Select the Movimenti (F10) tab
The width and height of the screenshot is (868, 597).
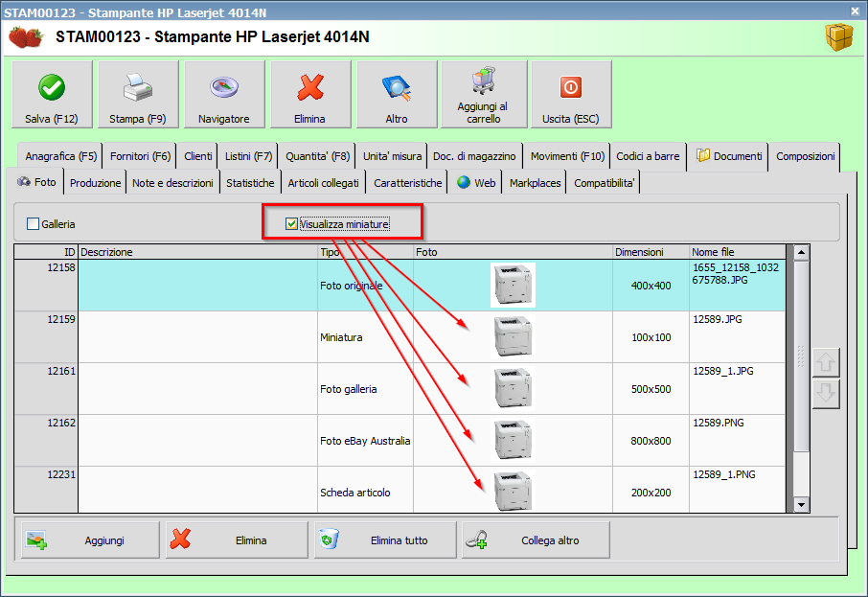tap(567, 156)
